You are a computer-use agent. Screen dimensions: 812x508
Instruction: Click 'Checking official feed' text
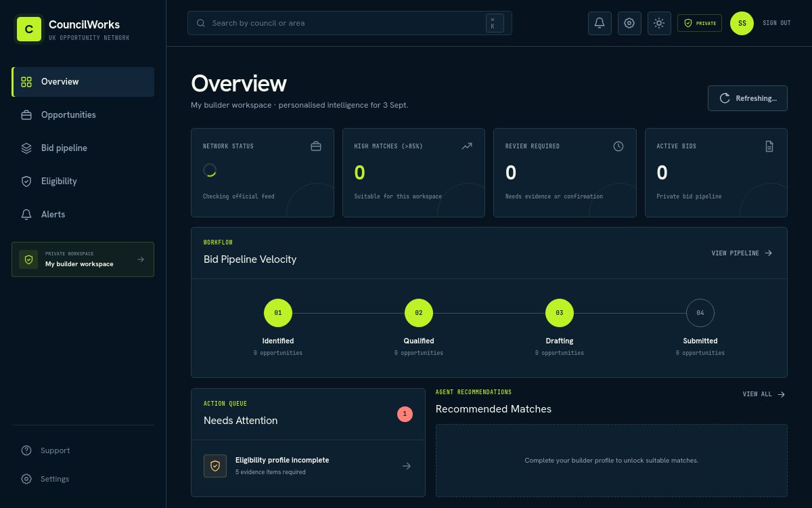pyautogui.click(x=239, y=196)
